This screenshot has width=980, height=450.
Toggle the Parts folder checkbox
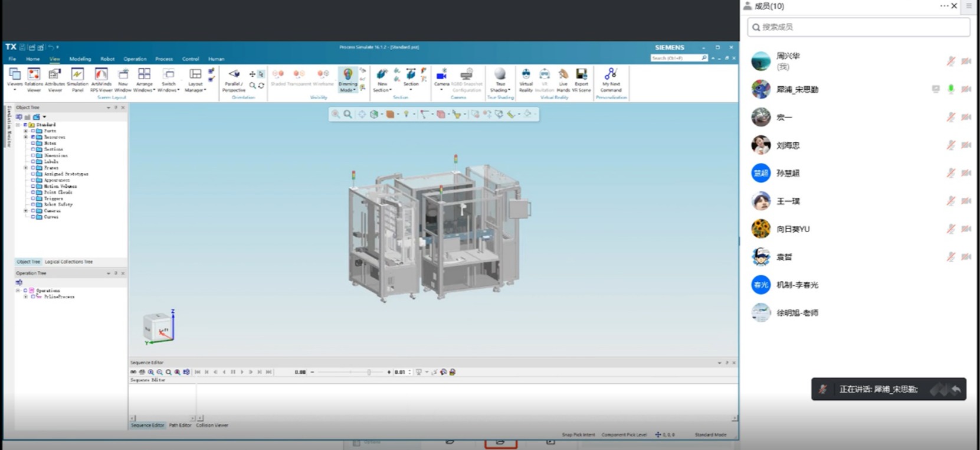pyautogui.click(x=33, y=131)
